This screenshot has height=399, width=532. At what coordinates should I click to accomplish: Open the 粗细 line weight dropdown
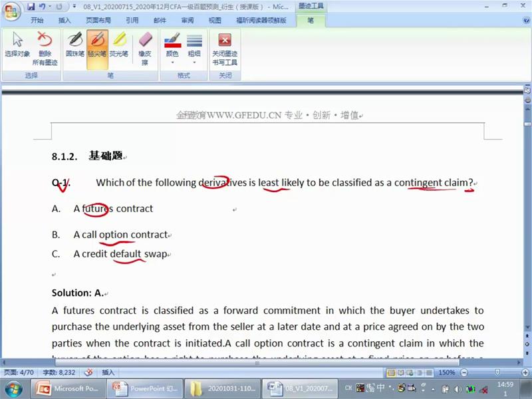tap(194, 49)
